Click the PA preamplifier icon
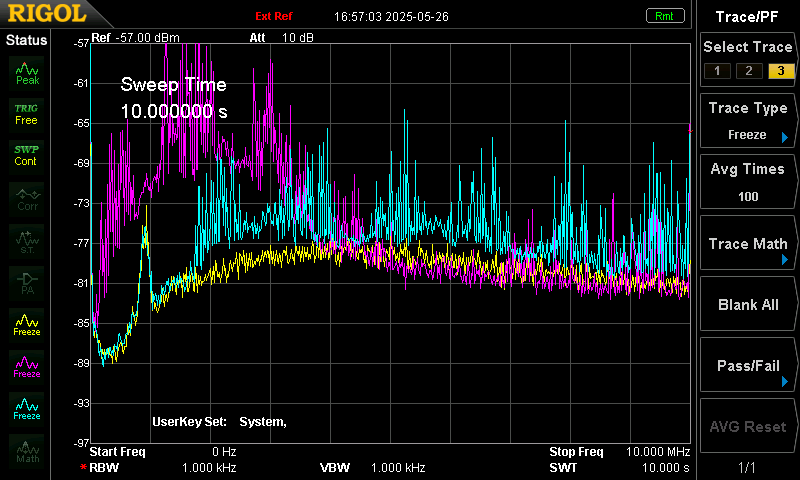Image resolution: width=800 pixels, height=480 pixels. click(x=27, y=284)
